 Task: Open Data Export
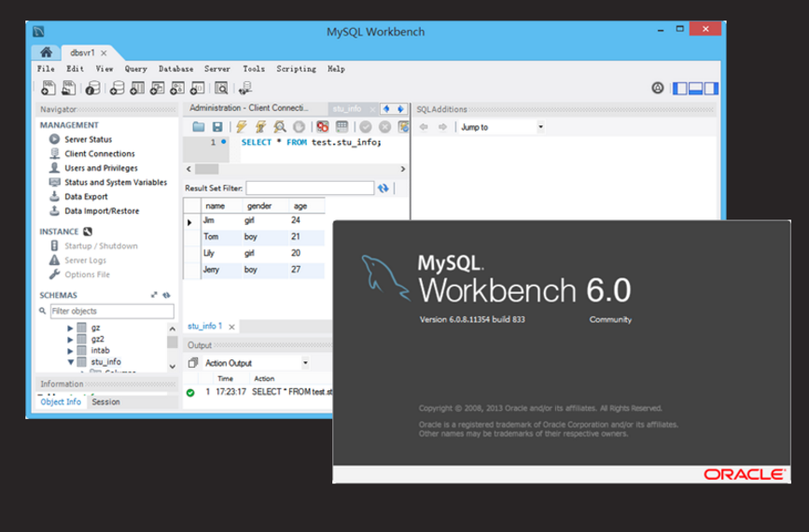tap(86, 197)
